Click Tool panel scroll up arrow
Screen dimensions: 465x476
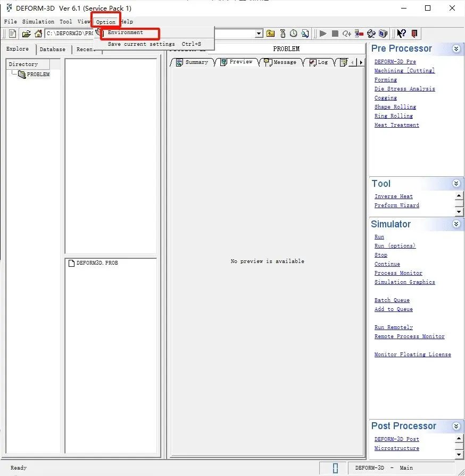tap(459, 195)
